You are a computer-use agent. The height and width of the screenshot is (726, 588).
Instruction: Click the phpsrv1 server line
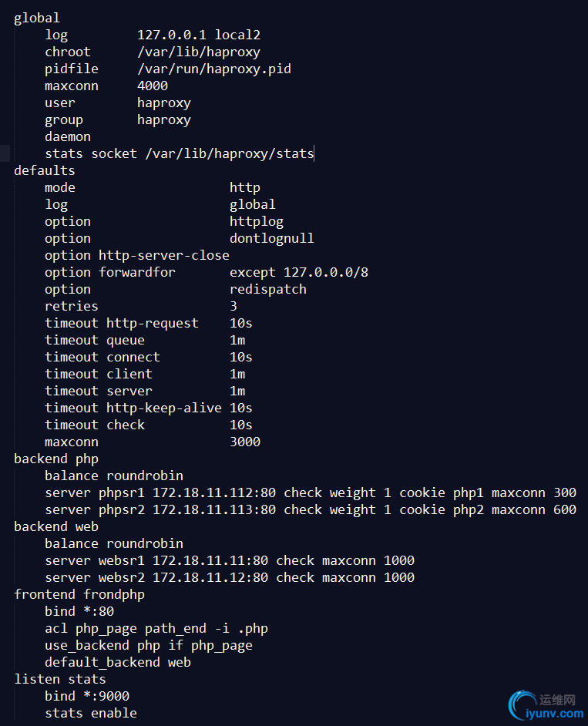click(310, 492)
